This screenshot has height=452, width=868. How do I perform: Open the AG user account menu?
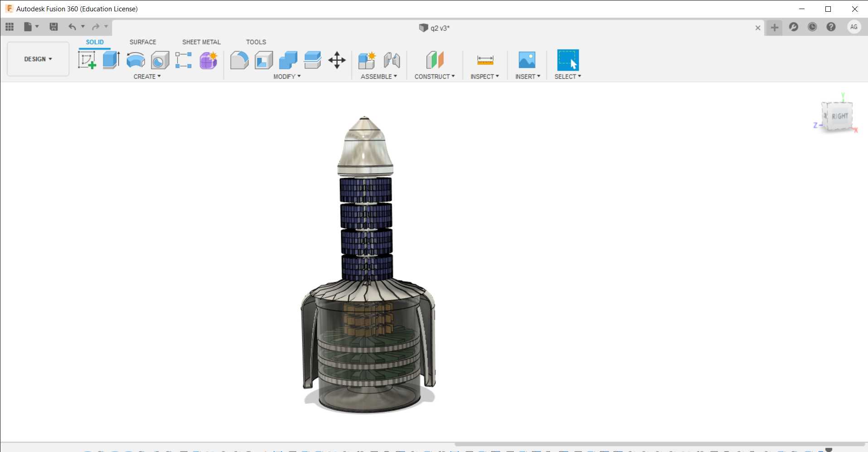(x=854, y=27)
